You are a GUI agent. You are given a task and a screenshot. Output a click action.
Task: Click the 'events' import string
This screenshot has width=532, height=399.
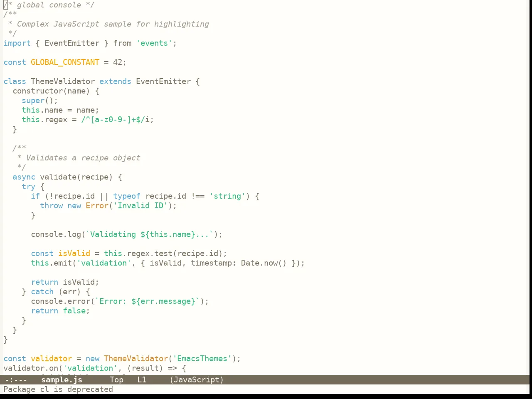click(154, 43)
